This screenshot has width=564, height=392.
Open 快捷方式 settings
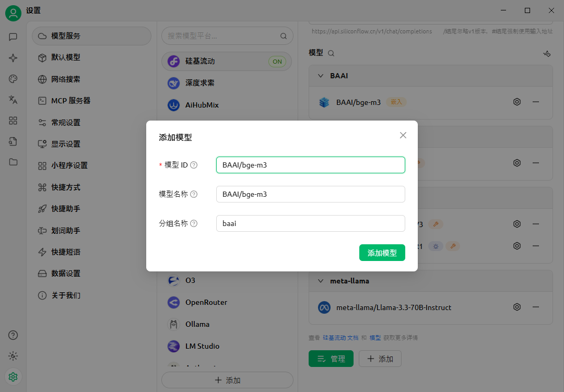click(92, 187)
